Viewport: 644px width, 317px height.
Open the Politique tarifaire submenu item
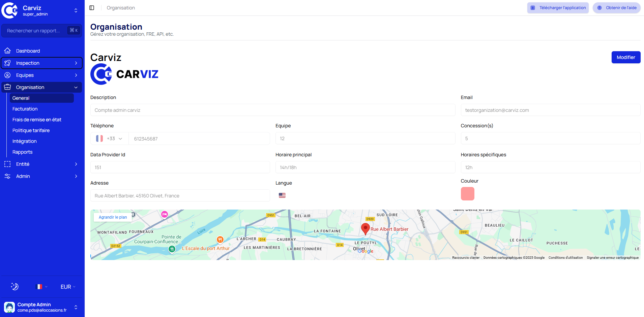(x=42, y=130)
